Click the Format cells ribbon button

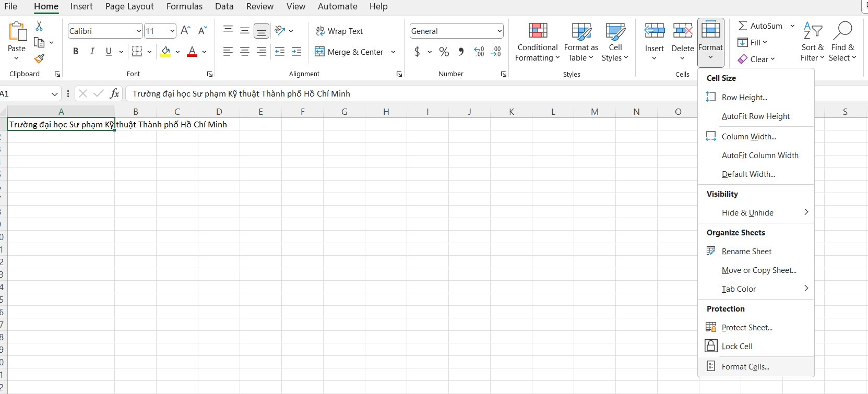[711, 42]
